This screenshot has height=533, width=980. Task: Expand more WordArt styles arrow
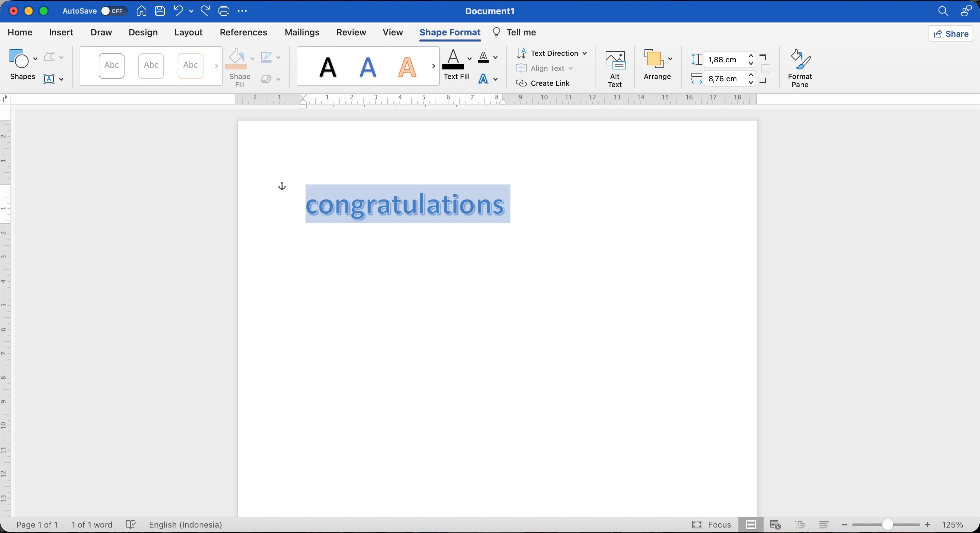tap(433, 66)
